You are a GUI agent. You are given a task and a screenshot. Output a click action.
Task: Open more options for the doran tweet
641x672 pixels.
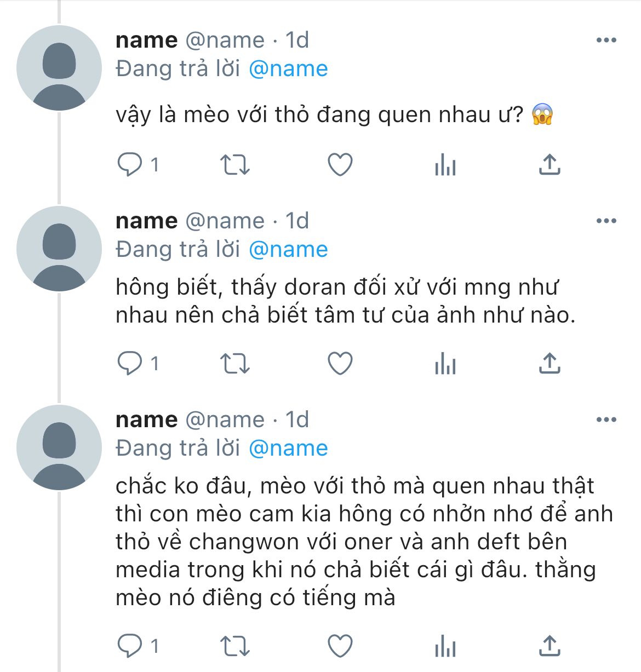[606, 221]
